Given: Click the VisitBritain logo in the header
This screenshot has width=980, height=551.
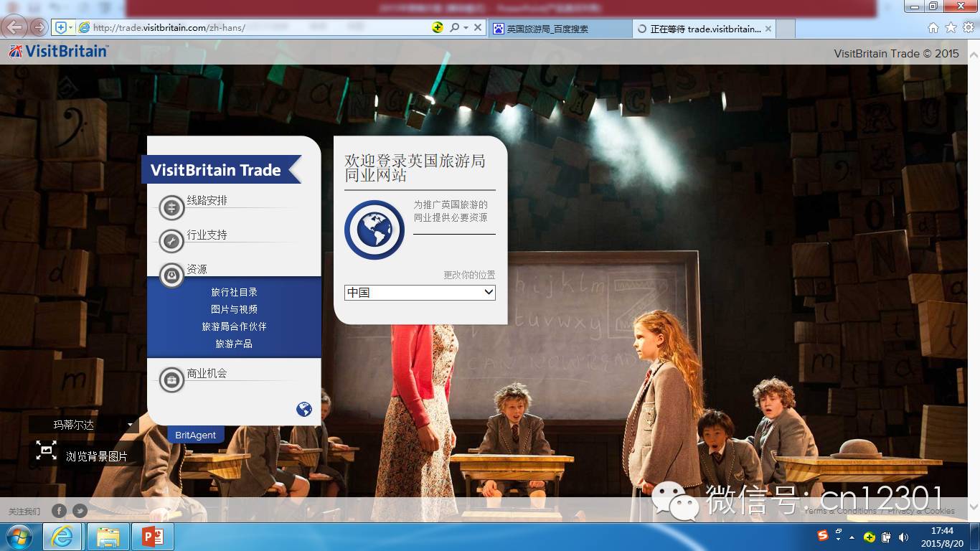Looking at the screenshot, I should click(x=58, y=52).
